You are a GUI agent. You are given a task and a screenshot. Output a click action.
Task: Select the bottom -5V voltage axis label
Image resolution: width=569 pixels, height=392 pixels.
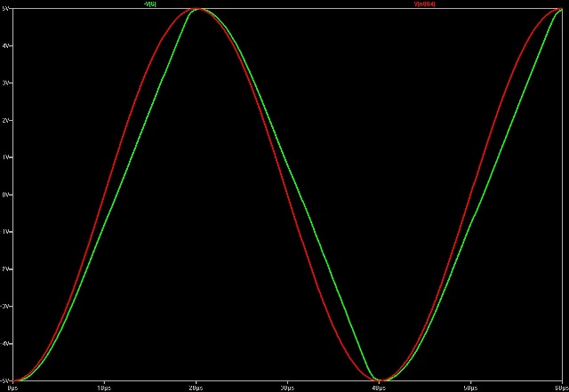(x=5, y=380)
